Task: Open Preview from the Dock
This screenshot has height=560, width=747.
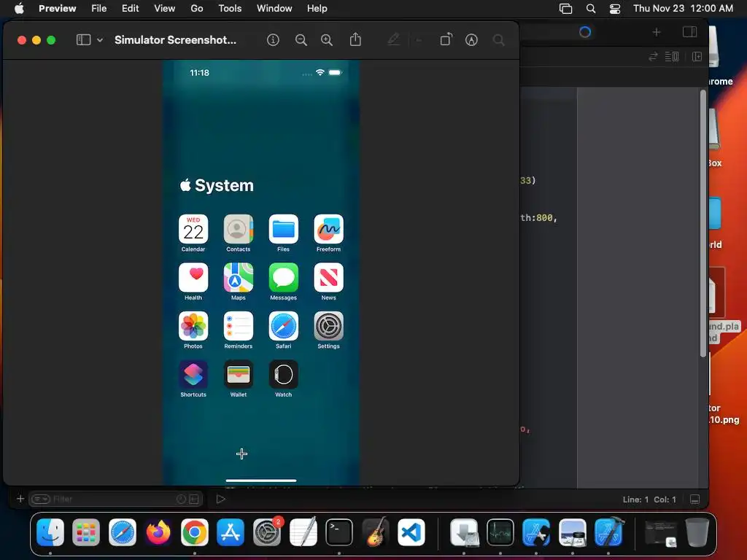Action: [x=572, y=532]
